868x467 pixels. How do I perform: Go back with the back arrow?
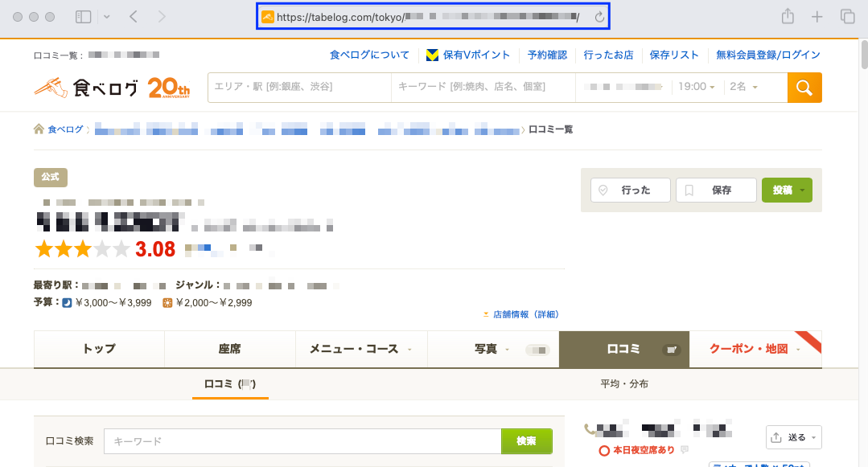[x=134, y=17]
